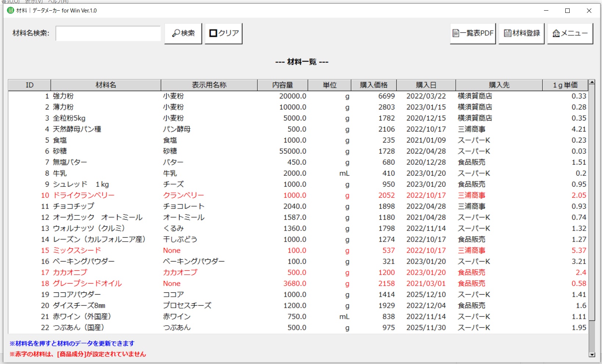Viewport: 602px width, 364px height.
Task: Open the メニュー home button
Action: pyautogui.click(x=570, y=33)
